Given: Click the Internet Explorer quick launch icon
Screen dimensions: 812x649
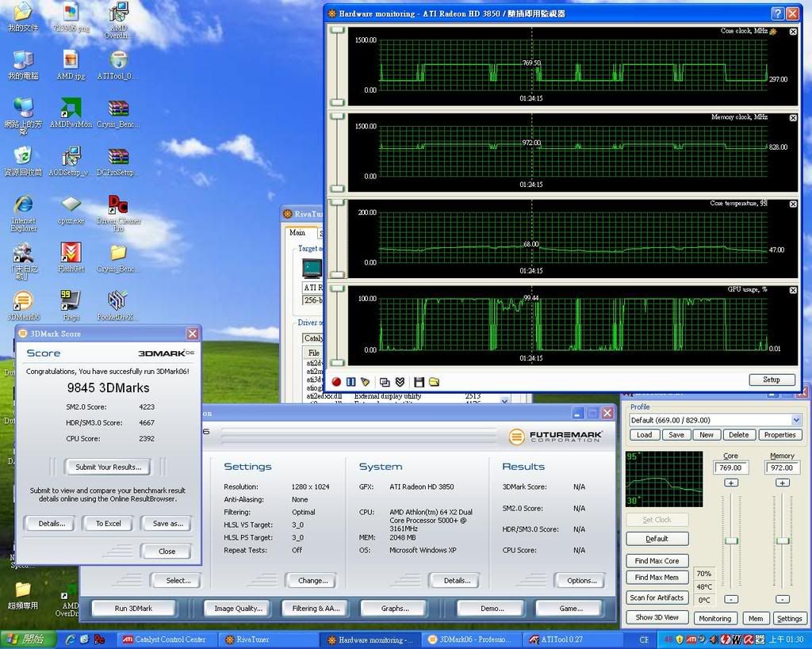Looking at the screenshot, I should tap(71, 639).
